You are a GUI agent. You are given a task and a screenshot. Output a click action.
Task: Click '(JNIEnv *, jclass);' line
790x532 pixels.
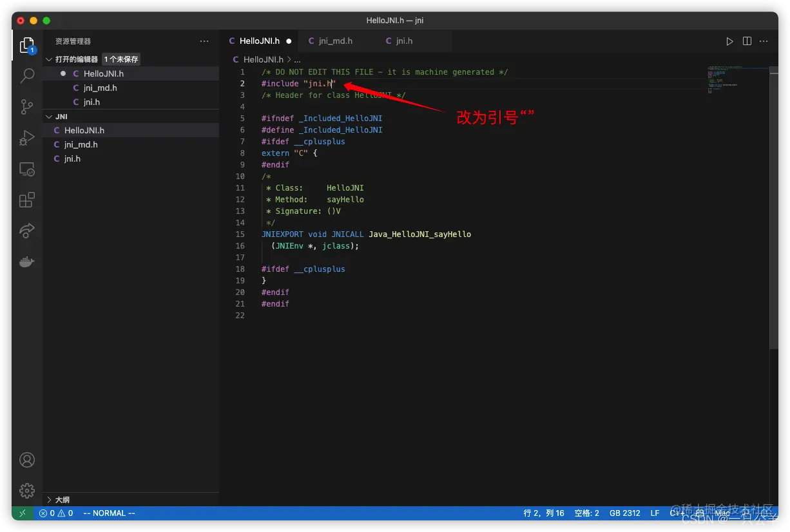pos(315,246)
